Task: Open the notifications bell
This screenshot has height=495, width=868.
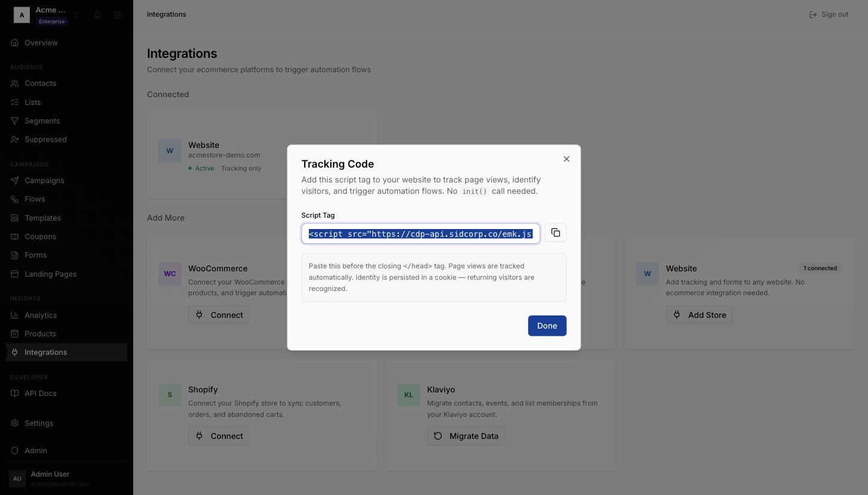Action: click(x=98, y=14)
